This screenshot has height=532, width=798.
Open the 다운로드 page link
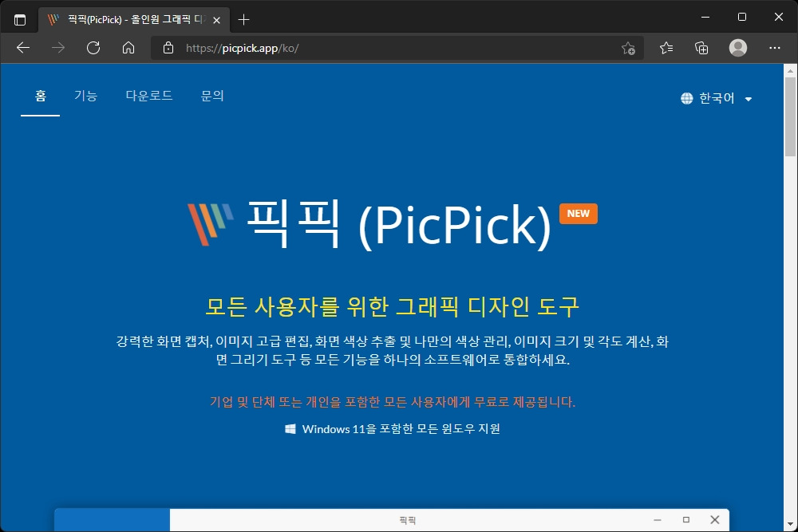point(148,94)
